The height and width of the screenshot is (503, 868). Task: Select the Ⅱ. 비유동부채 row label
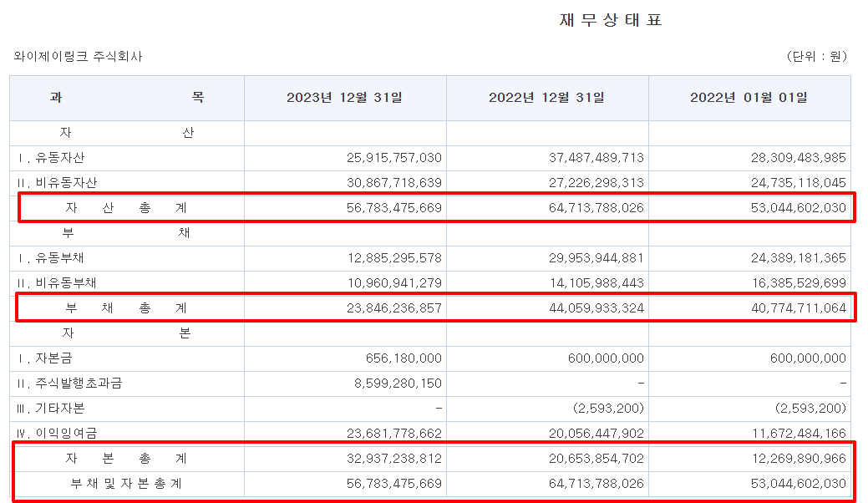[x=57, y=283]
